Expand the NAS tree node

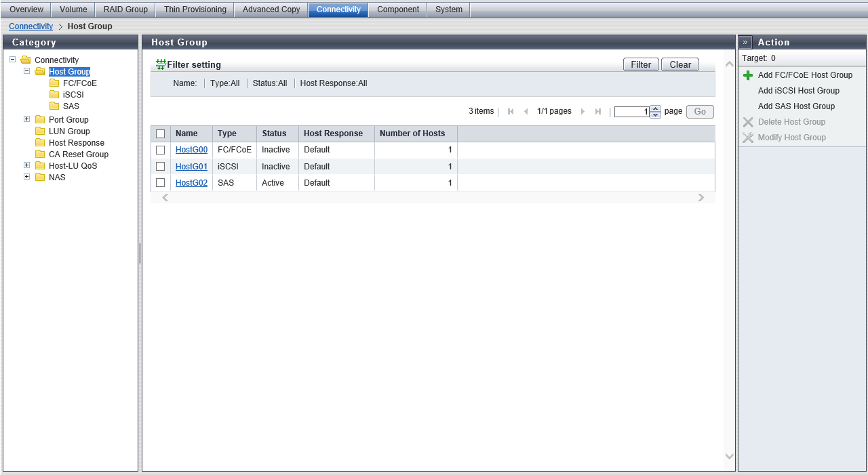[27, 177]
